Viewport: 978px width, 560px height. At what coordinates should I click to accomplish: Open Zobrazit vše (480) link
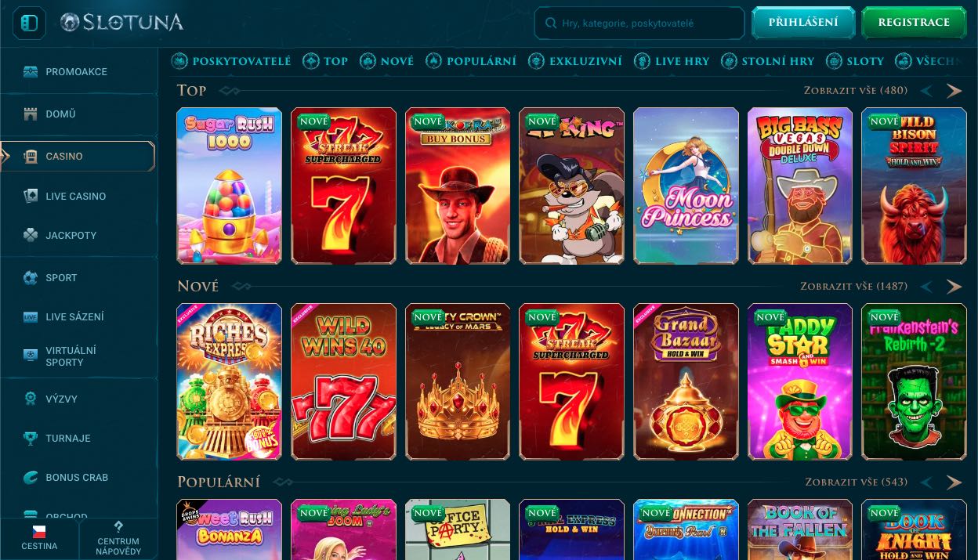(x=856, y=91)
